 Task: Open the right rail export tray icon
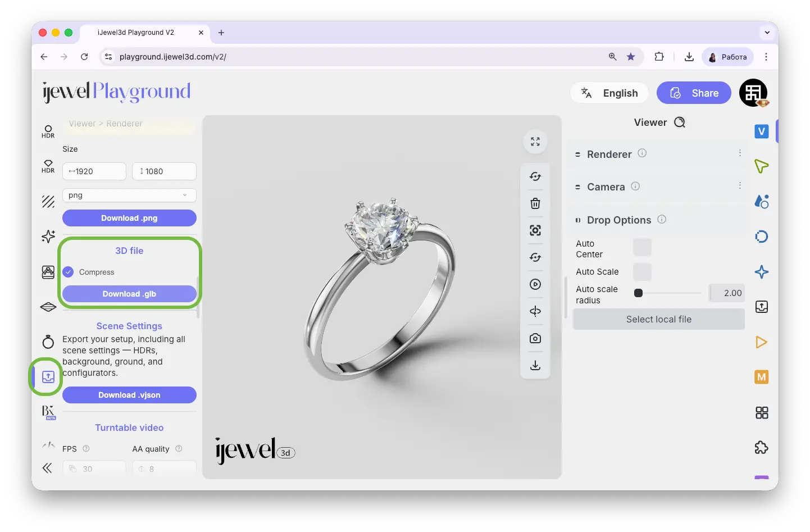point(762,307)
